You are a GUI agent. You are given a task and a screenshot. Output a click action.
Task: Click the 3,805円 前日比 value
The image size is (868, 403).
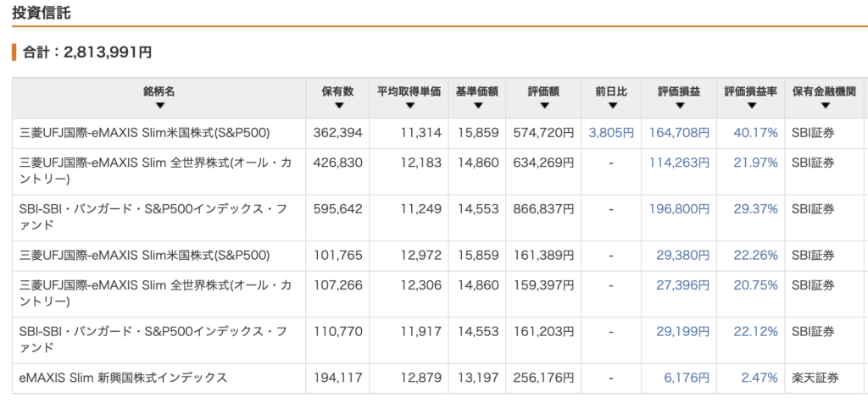click(x=611, y=133)
